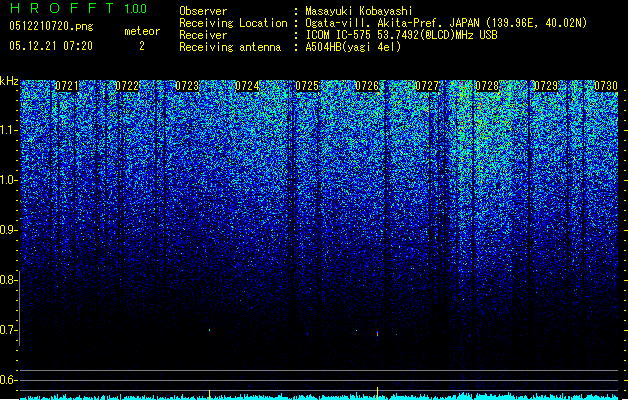629x400 pixels.
Task: Click the kHz axis unit label
Action: pos(9,81)
